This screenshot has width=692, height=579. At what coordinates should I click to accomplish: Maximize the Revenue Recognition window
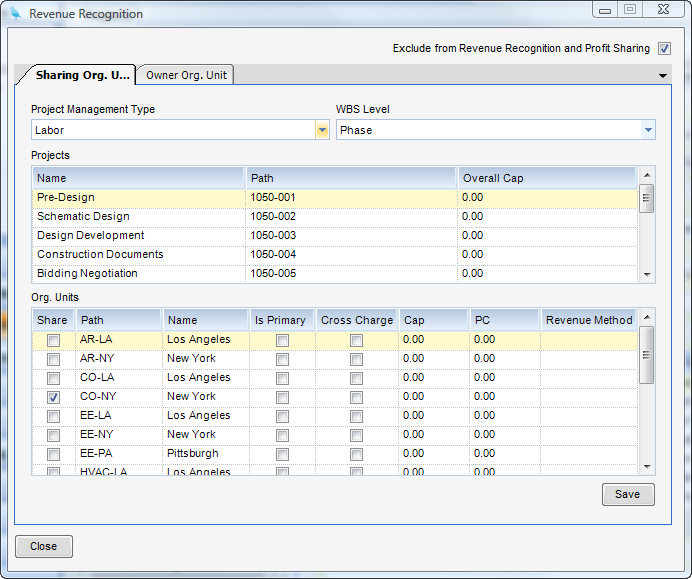tap(630, 10)
